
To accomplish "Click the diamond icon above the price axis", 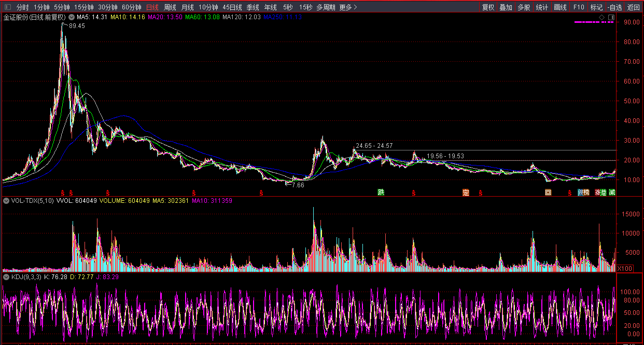I will click(601, 17).
